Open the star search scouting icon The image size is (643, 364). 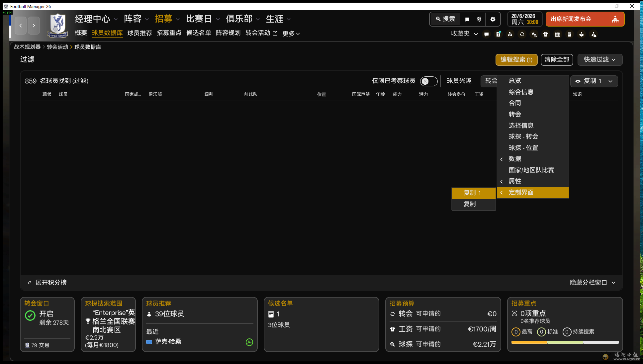point(534,34)
